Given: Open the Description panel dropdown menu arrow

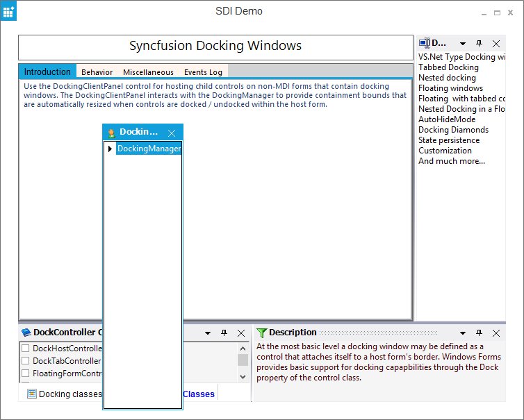Looking at the screenshot, I should (x=462, y=333).
